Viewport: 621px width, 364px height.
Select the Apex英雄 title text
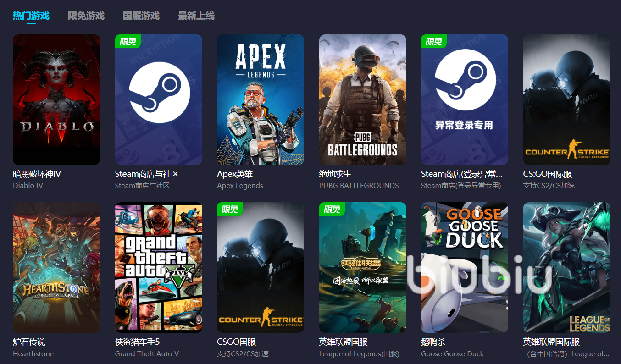click(x=235, y=174)
